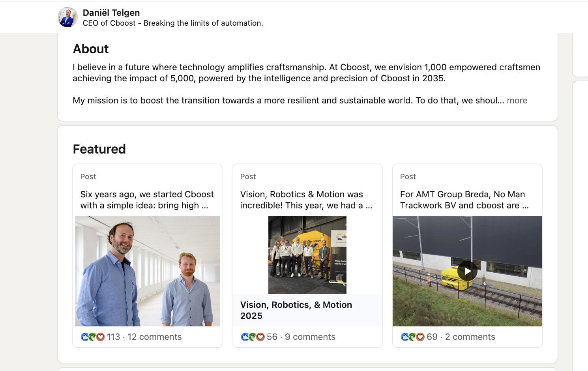Image resolution: width=588 pixels, height=371 pixels.
Task: Open the 12 comments link
Action: (155, 337)
